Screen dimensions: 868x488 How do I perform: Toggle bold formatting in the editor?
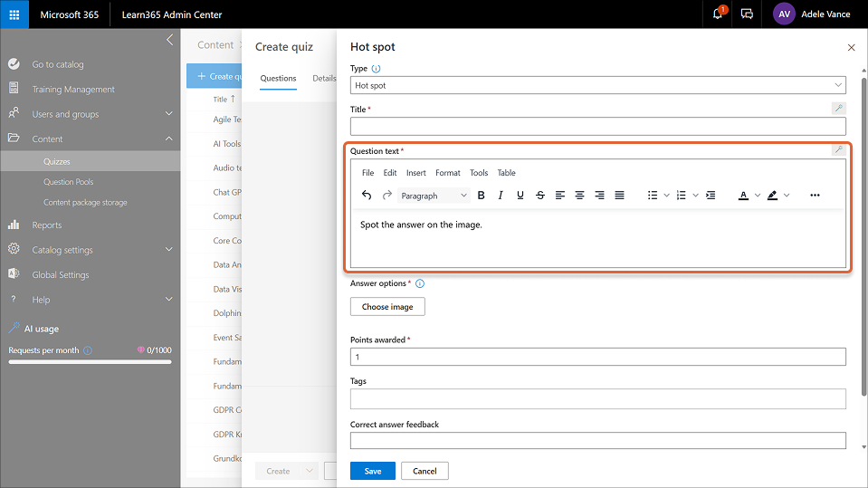tap(481, 196)
